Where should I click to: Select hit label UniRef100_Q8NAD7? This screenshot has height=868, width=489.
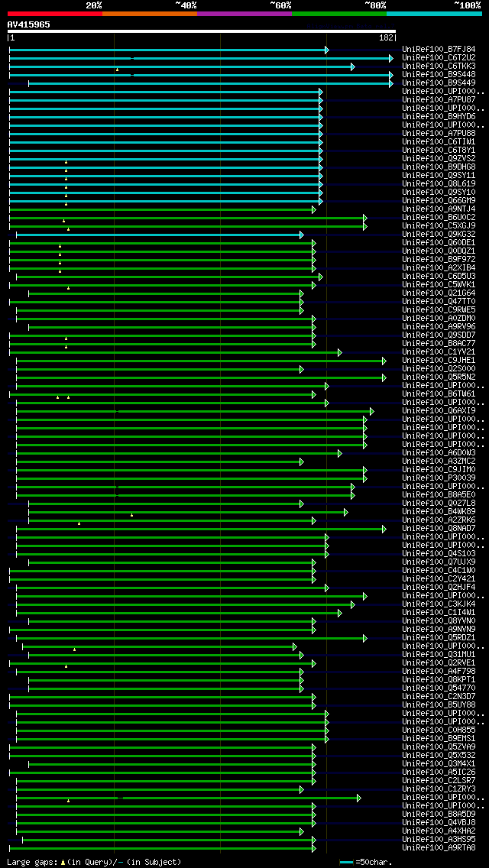point(439,528)
